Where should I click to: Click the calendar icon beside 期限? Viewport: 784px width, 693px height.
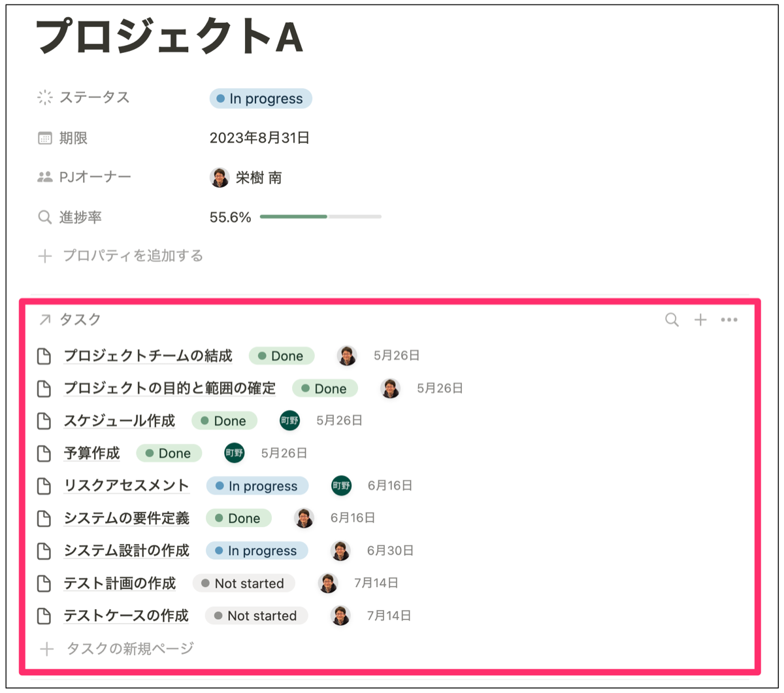tap(44, 138)
